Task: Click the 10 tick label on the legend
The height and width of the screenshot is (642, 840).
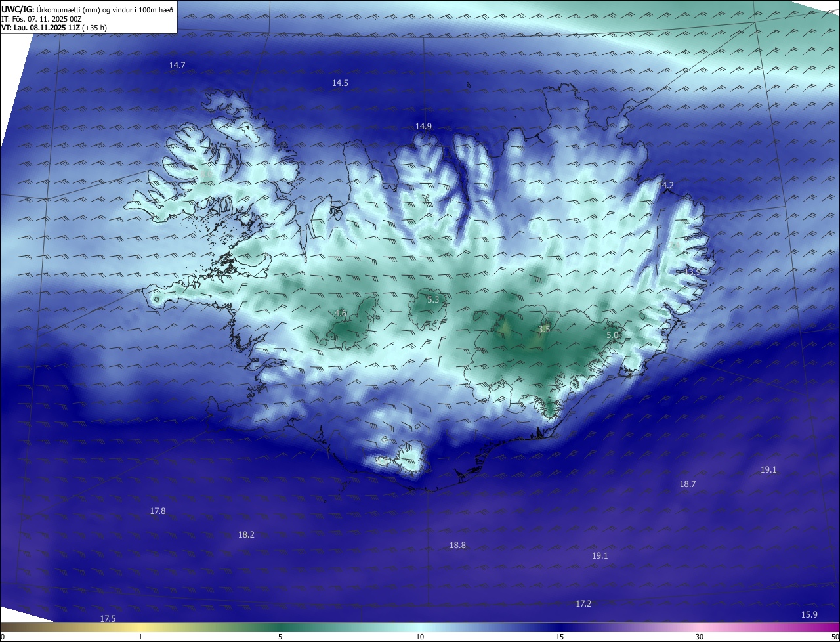Action: (x=420, y=637)
